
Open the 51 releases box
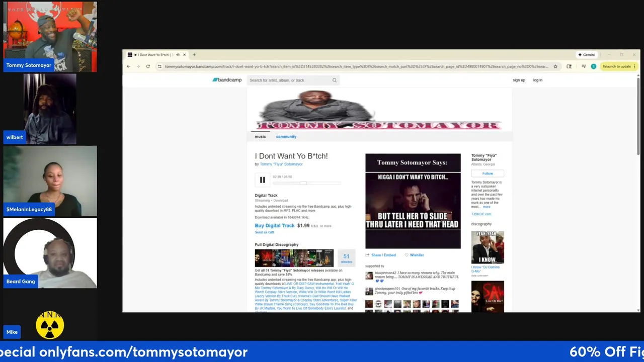pyautogui.click(x=346, y=258)
